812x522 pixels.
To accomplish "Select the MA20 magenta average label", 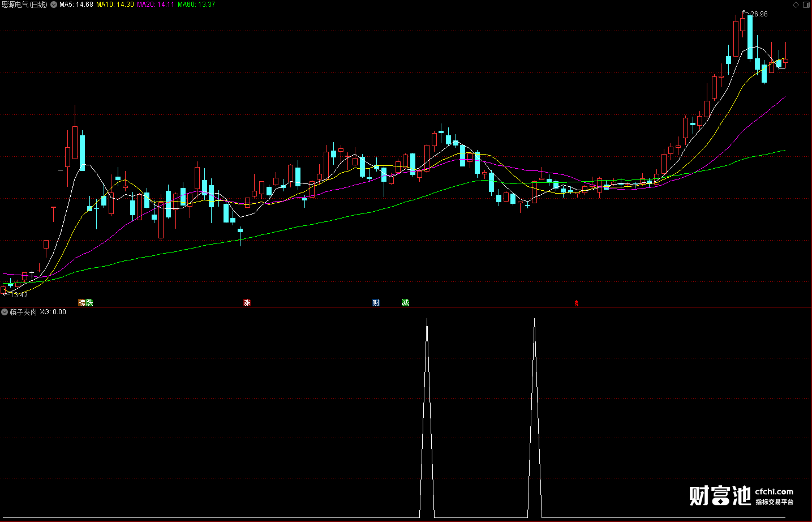I will pos(156,5).
